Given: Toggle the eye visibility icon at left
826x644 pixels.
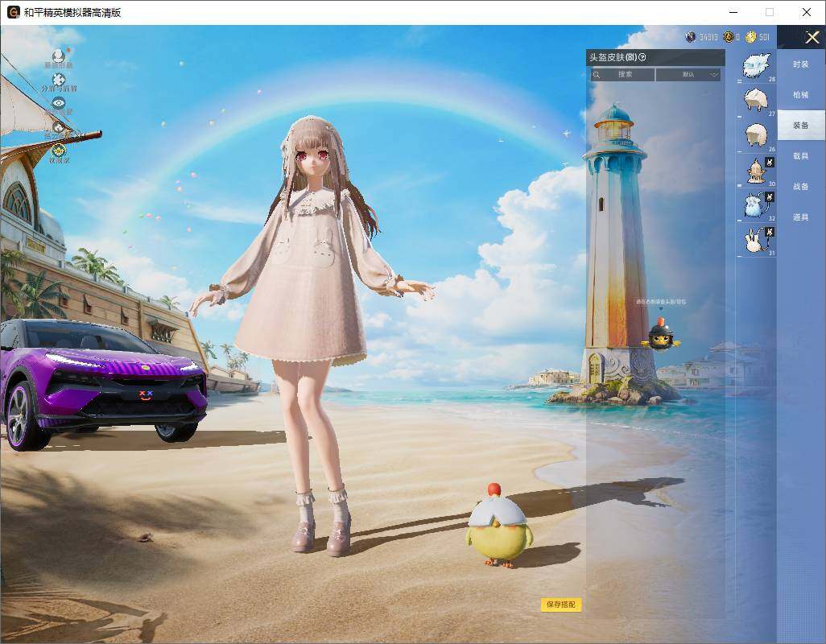Looking at the screenshot, I should point(59,103).
